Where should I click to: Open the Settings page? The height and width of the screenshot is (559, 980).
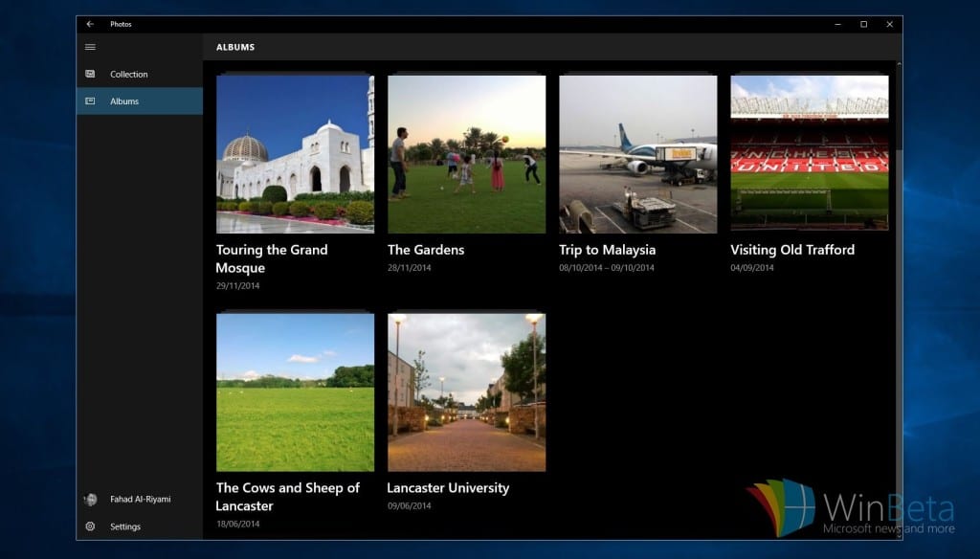[x=140, y=526]
